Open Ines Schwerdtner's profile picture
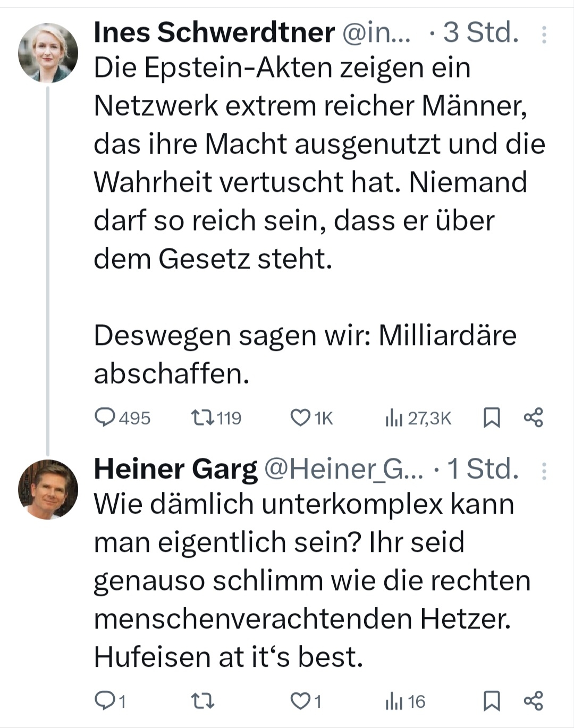 click(48, 53)
